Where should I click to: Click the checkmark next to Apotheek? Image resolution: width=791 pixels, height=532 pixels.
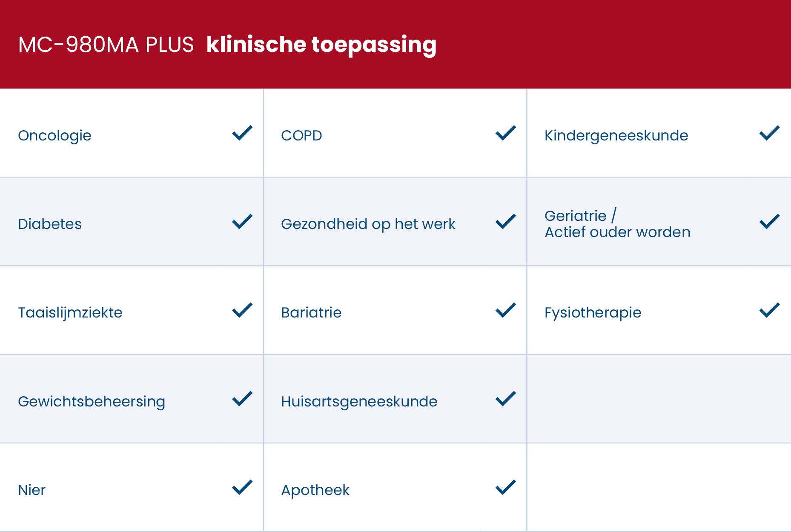coord(506,487)
